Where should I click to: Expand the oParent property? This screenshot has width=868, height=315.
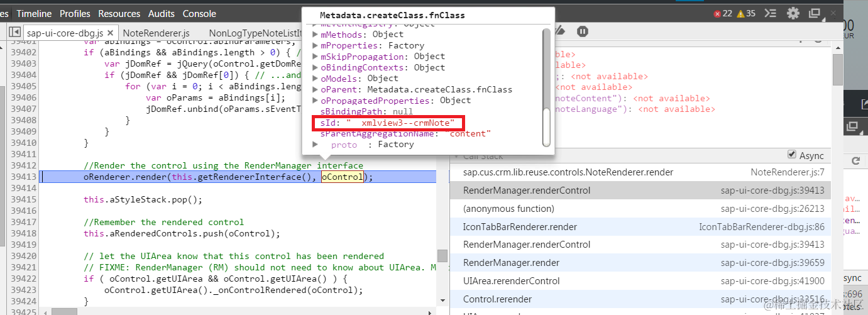click(x=316, y=89)
